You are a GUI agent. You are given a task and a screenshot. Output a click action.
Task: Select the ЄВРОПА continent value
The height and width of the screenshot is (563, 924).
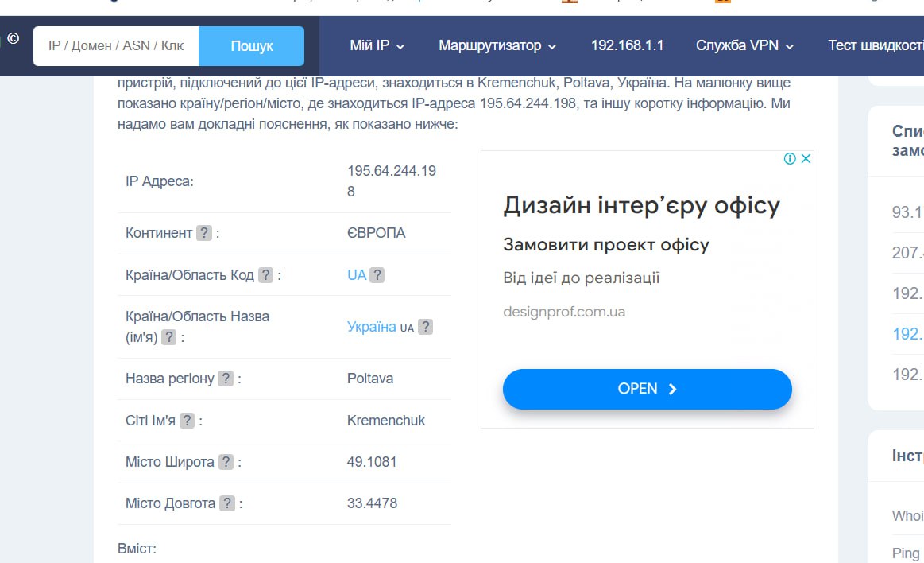[x=376, y=233]
